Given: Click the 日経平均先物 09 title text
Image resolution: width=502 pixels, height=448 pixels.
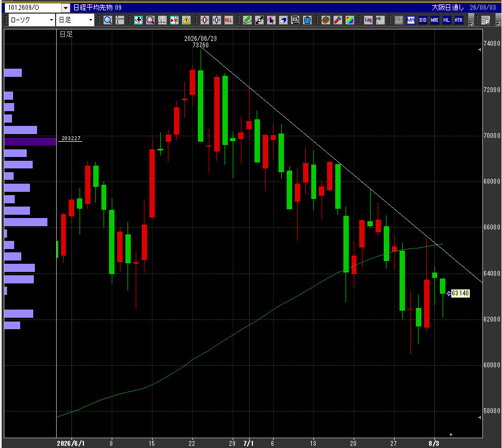Looking at the screenshot, I should click(98, 8).
